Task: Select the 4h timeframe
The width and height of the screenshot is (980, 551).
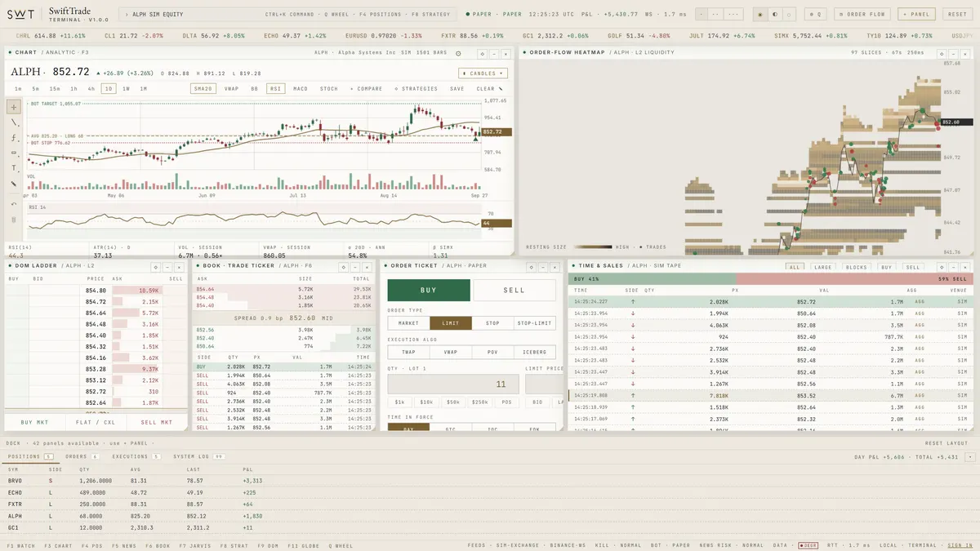Action: pyautogui.click(x=91, y=88)
